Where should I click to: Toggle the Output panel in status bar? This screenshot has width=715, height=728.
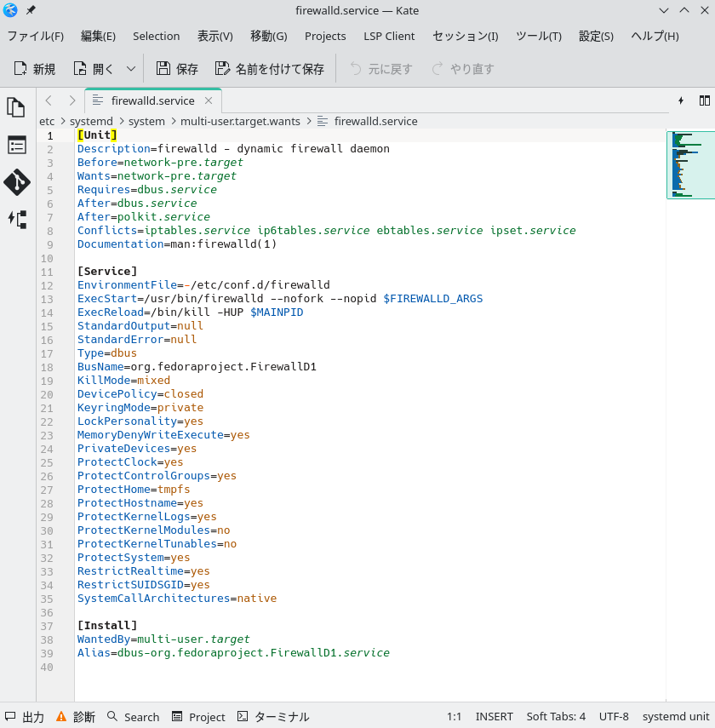point(24,717)
